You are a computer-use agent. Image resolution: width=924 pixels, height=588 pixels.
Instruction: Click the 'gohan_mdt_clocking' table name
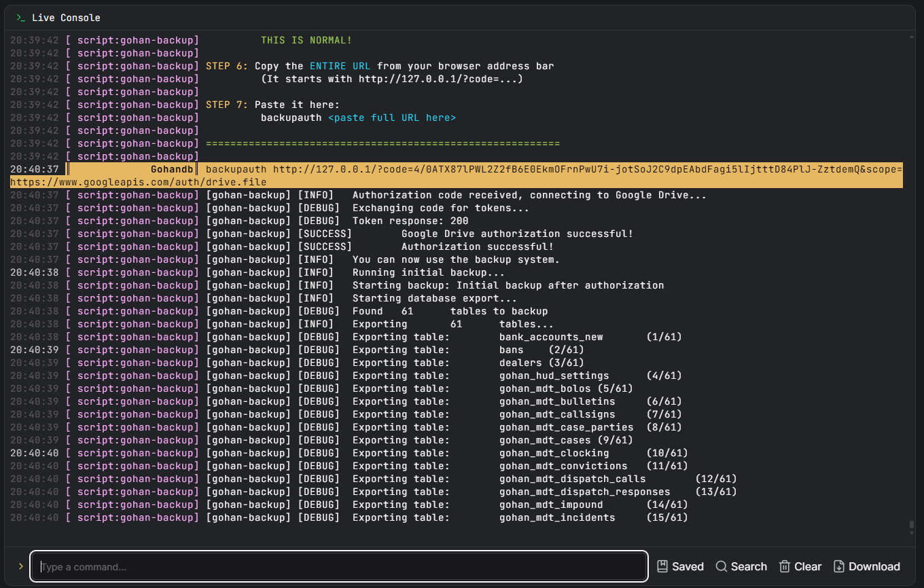[554, 453]
